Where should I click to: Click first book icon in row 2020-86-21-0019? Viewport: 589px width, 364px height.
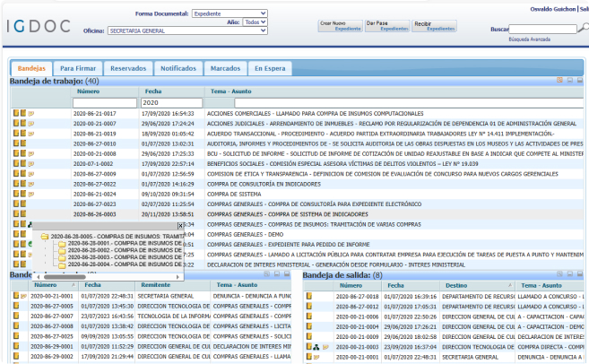pos(16,133)
